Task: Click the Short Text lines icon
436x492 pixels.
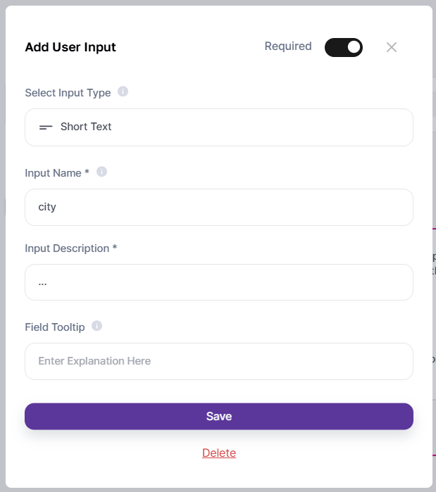Action: coord(46,127)
